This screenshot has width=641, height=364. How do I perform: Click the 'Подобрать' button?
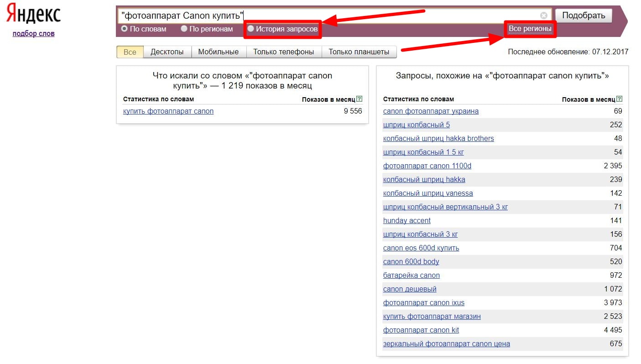[584, 16]
